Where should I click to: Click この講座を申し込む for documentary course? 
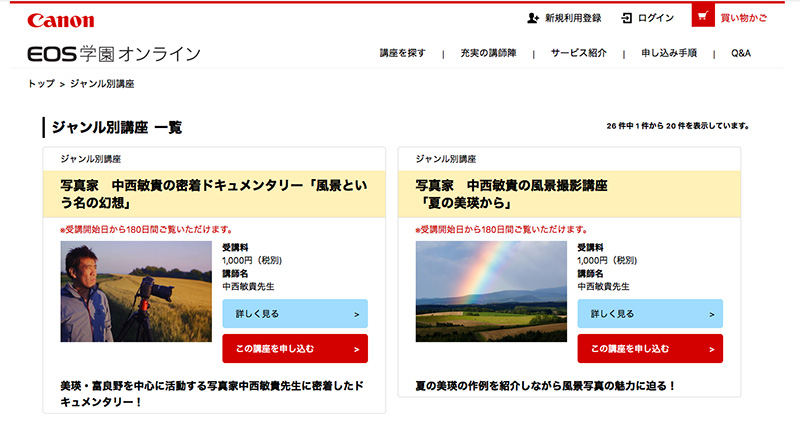pyautogui.click(x=295, y=349)
